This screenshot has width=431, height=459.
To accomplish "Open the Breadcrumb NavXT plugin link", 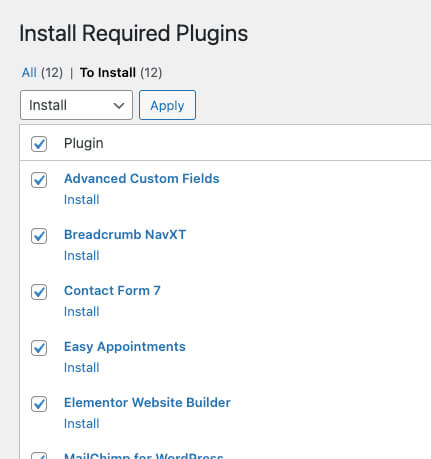I will tap(125, 235).
